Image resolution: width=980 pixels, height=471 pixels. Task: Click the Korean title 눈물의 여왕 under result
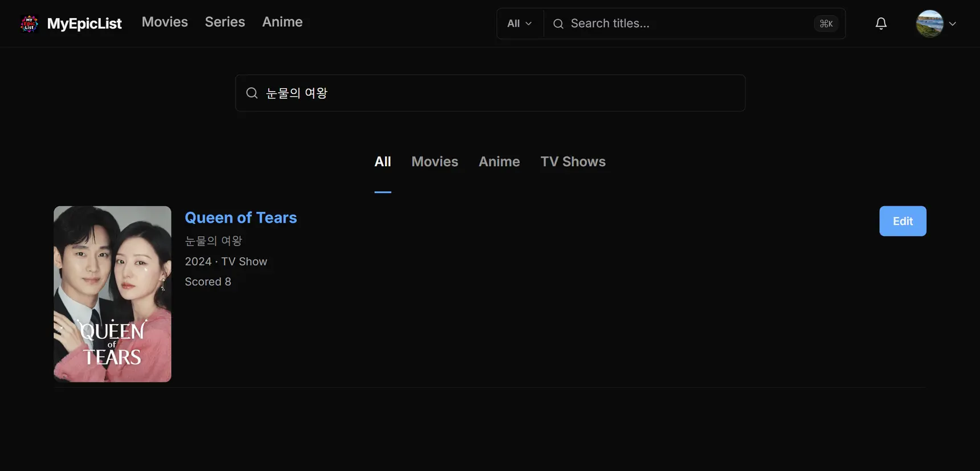(214, 241)
